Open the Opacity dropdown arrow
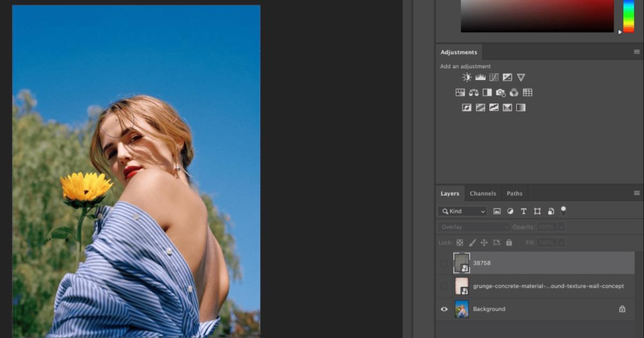 pyautogui.click(x=561, y=227)
